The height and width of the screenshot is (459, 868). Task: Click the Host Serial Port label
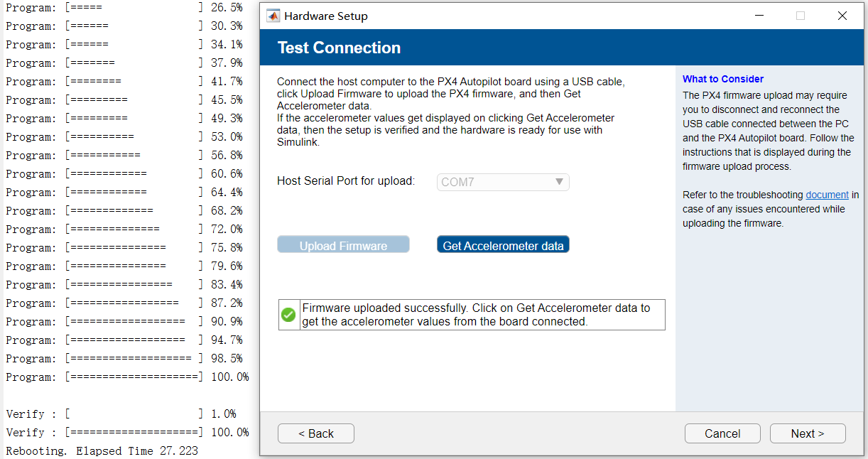tap(346, 181)
